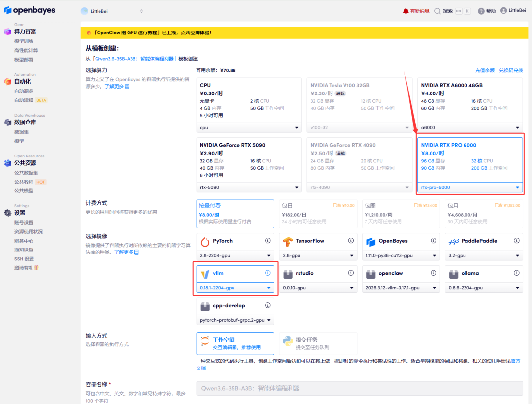This screenshot has width=532, height=404.
Task: Click 了解更多 under 选择算力
Action: (117, 87)
